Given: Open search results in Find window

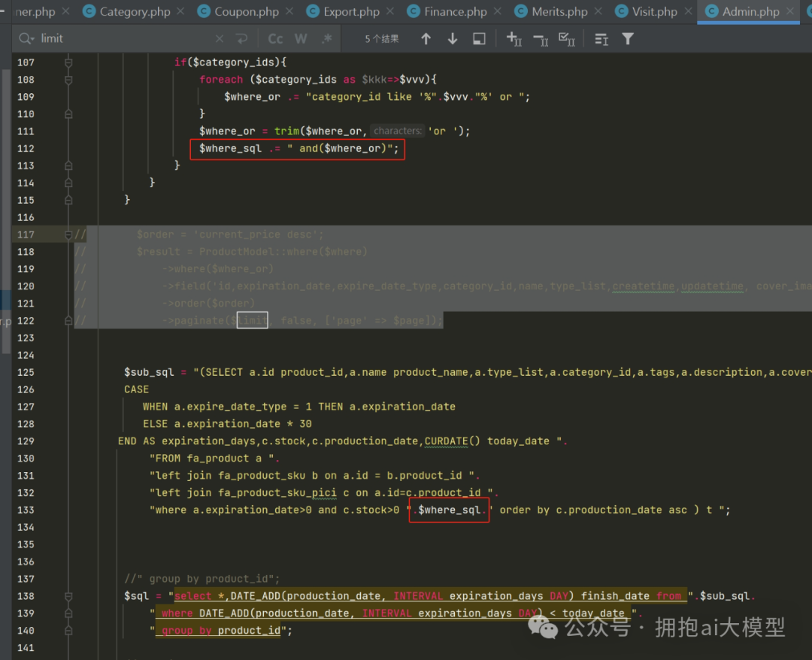Looking at the screenshot, I should 479,38.
